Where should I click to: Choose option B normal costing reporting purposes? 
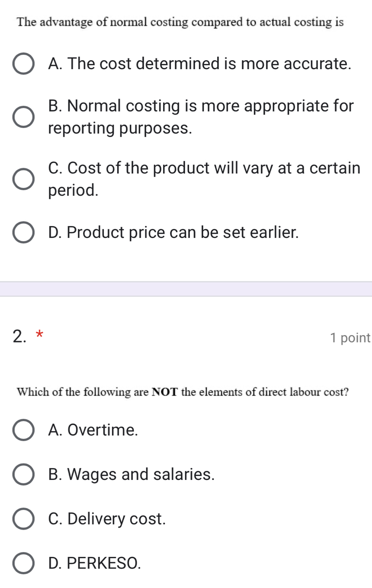(x=23, y=117)
